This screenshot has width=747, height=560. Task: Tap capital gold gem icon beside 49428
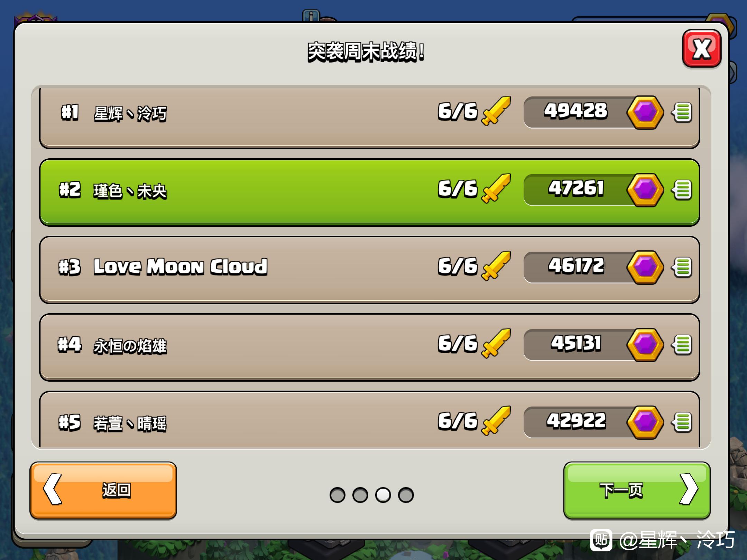tap(645, 112)
